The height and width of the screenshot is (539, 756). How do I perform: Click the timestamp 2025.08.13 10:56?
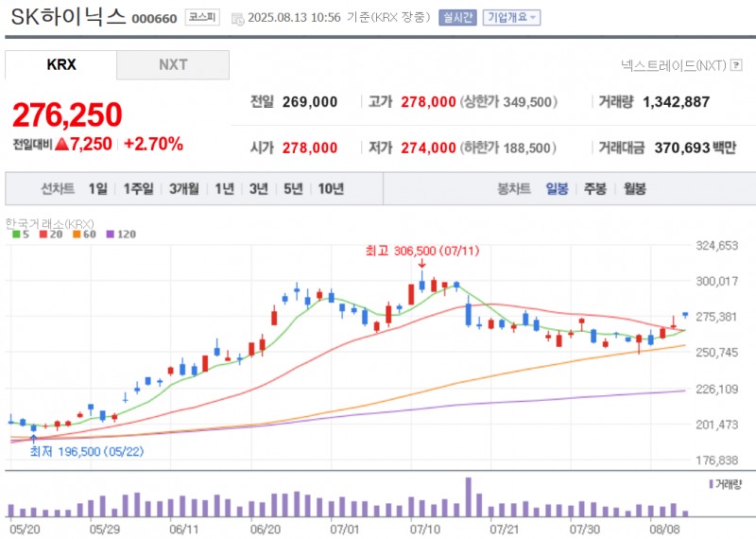click(294, 18)
